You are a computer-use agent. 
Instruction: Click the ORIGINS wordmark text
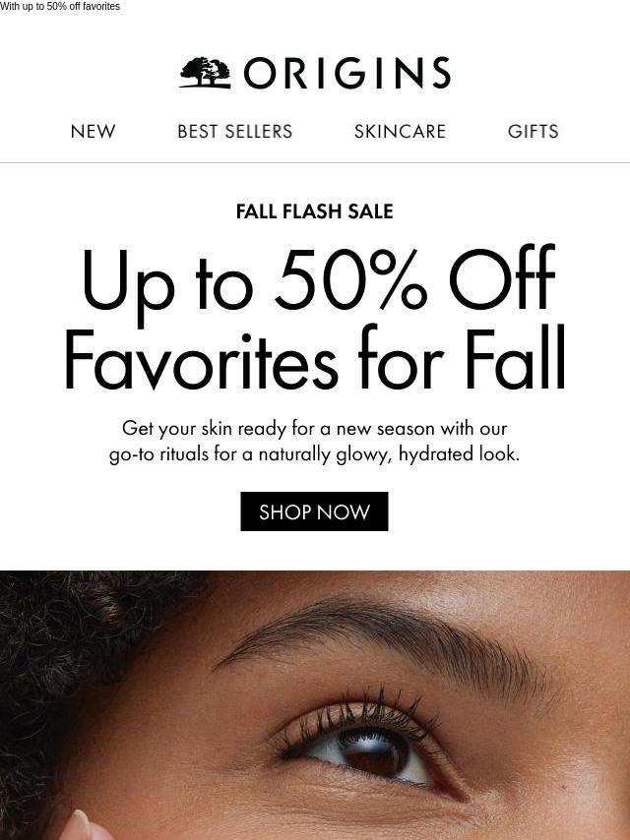coord(347,73)
